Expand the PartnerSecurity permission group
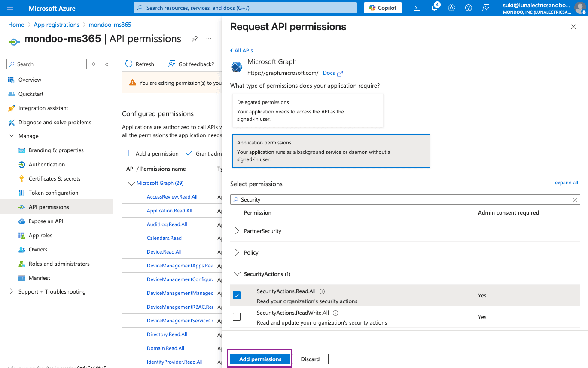 tap(237, 231)
